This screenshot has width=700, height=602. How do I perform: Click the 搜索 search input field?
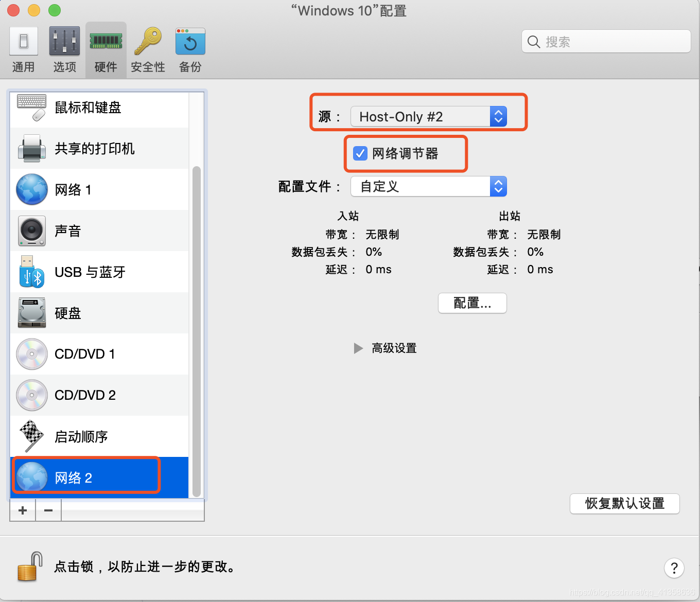click(x=606, y=42)
